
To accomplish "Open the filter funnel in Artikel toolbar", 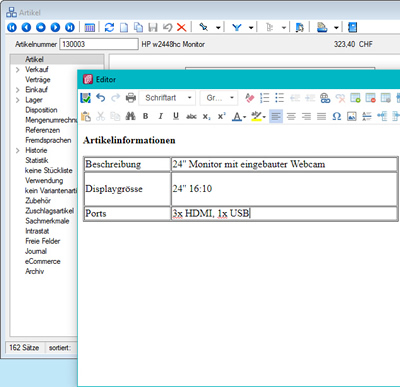I will (237, 27).
